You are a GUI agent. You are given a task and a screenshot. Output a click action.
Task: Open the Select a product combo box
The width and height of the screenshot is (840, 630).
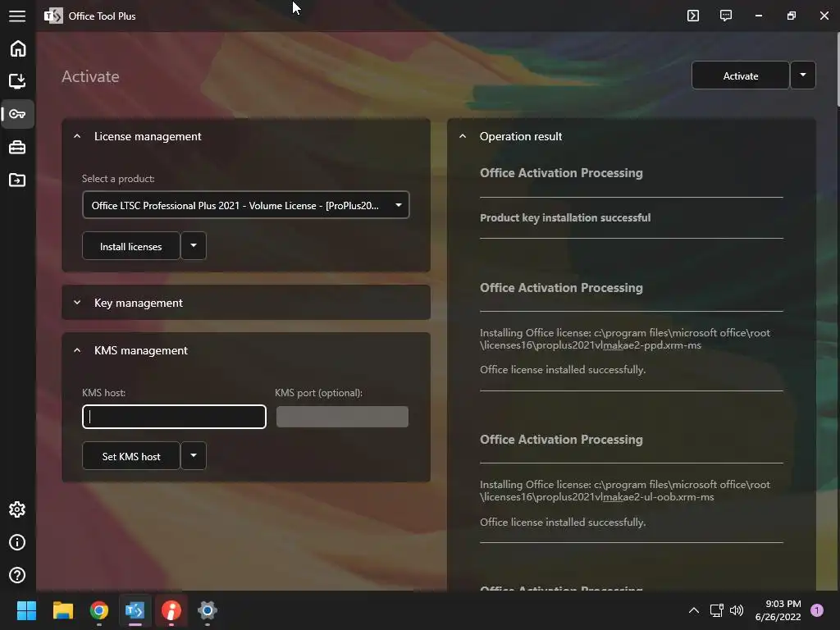click(x=246, y=205)
